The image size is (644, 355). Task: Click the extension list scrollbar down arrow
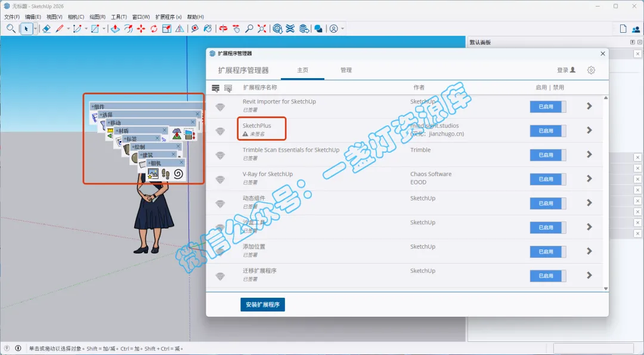(606, 289)
